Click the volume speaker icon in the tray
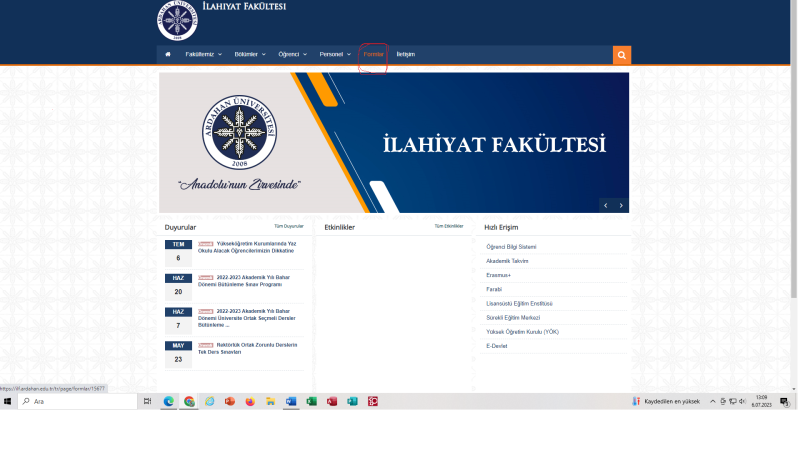This screenshot has width=800, height=450. 742,402
